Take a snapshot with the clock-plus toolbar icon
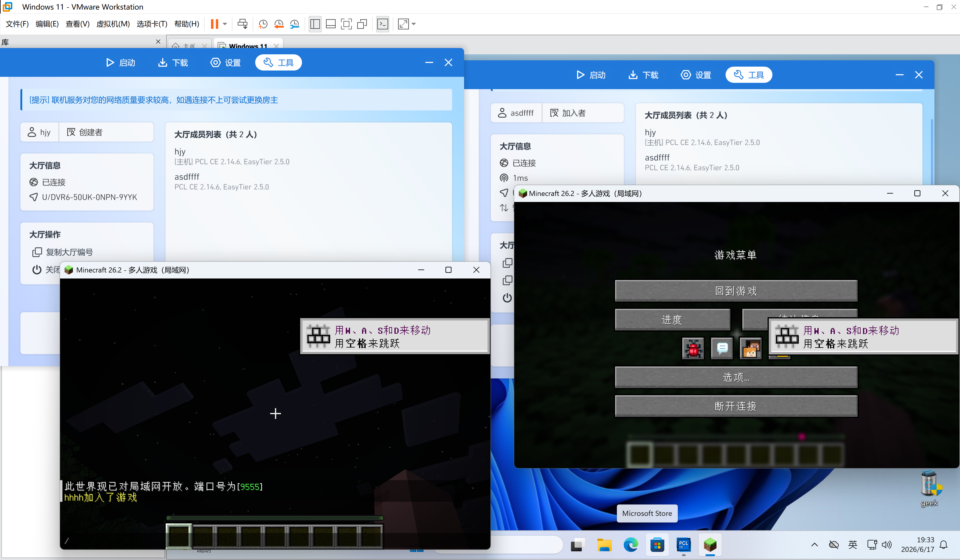This screenshot has width=960, height=560. pyautogui.click(x=263, y=24)
